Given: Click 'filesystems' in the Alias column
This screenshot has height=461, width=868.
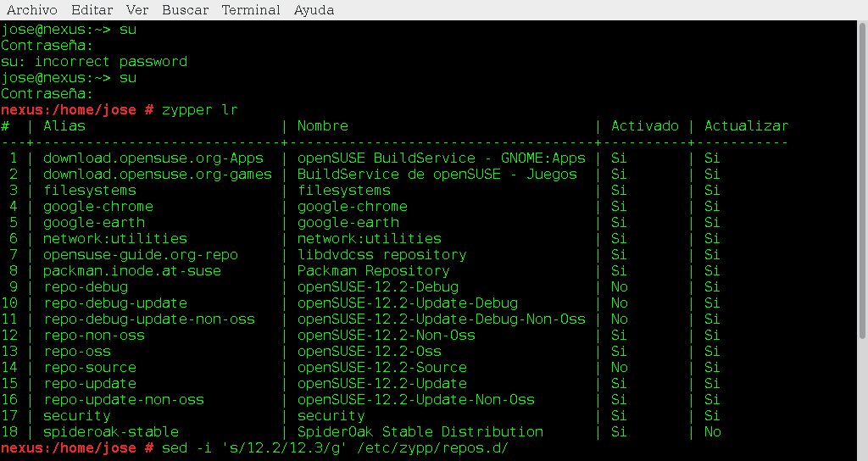Looking at the screenshot, I should coord(90,191).
